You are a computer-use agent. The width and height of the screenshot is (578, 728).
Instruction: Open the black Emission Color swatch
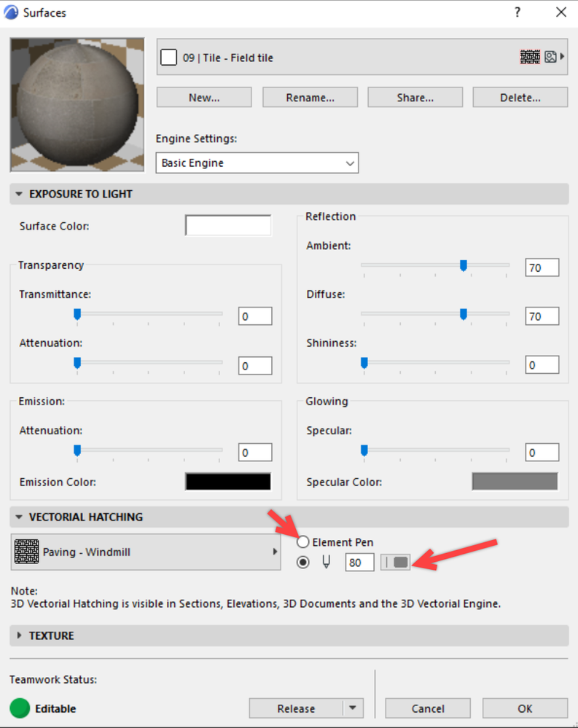[228, 482]
